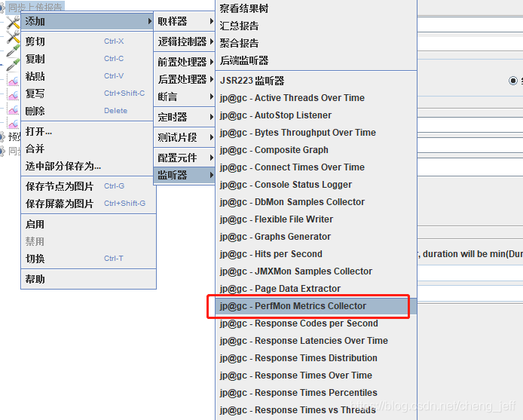
Task: Click first dropper post-processor icon in tree
Action: [13, 51]
